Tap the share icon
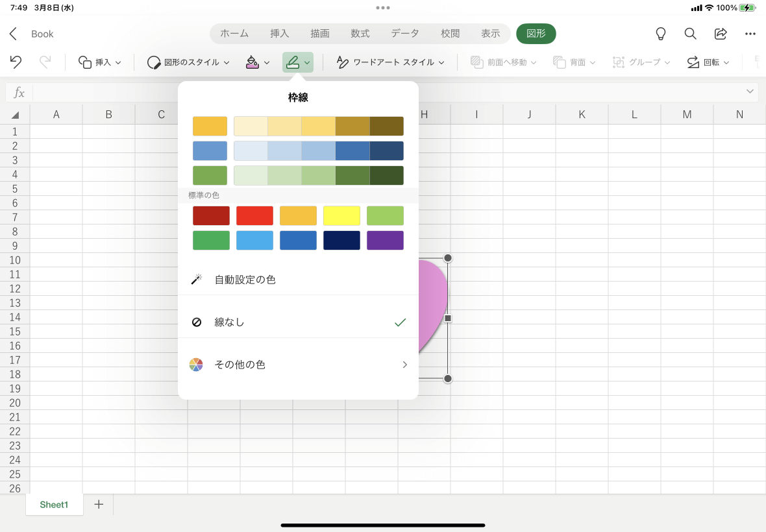This screenshot has height=532, width=766. (721, 34)
